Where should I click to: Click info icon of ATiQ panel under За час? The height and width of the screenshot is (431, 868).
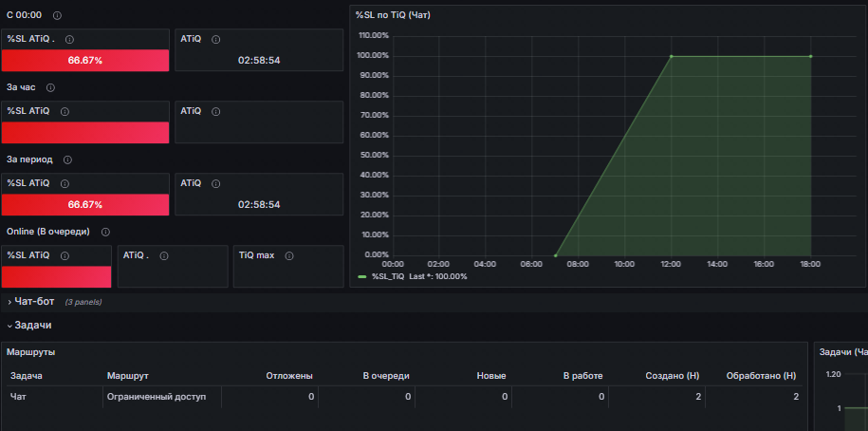click(216, 111)
